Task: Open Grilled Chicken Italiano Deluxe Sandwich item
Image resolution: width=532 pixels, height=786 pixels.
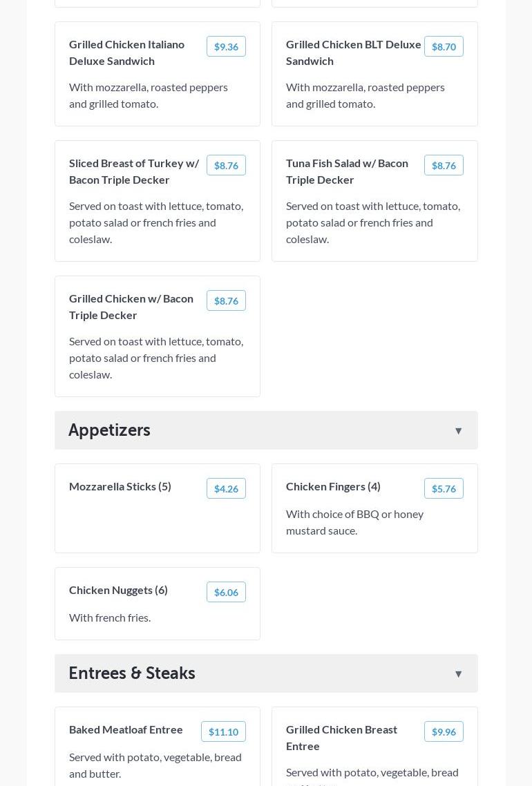Action: (127, 52)
